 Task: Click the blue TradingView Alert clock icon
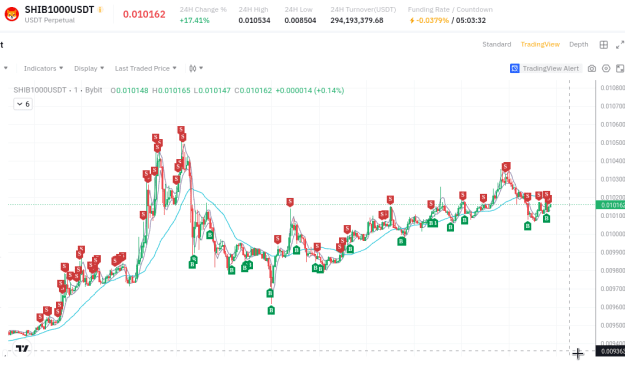515,69
